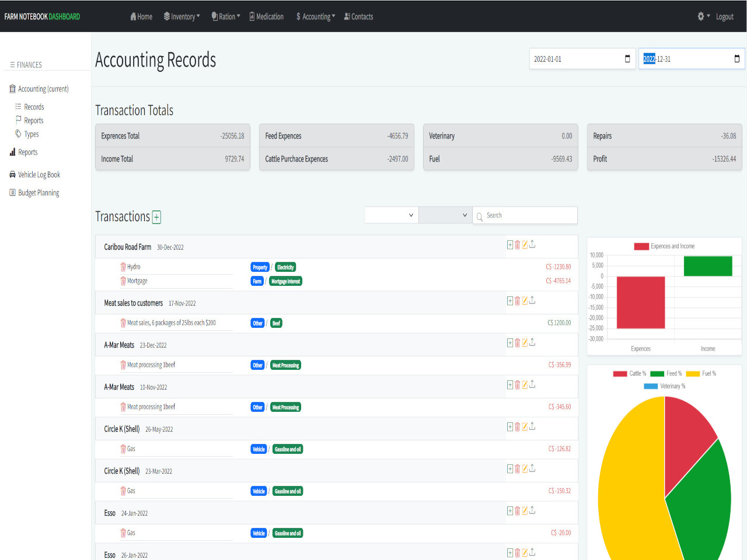
Task: Go to Contacts in the top navigation
Action: (358, 16)
